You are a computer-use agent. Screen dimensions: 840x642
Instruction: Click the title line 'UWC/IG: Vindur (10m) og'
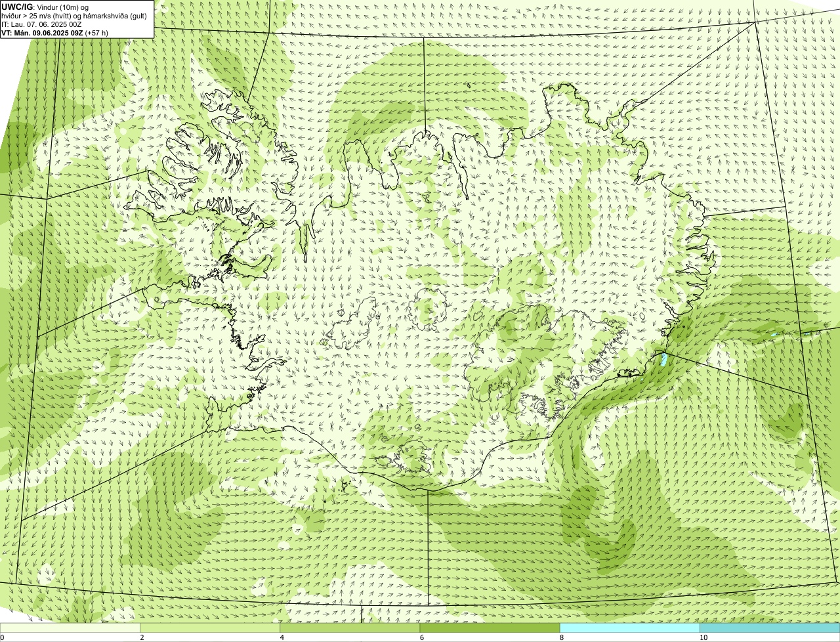point(45,7)
